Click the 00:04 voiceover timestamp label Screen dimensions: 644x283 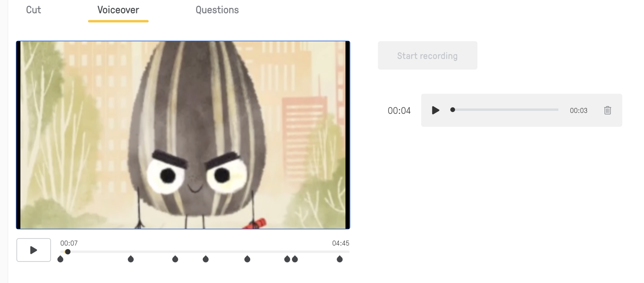coord(399,110)
